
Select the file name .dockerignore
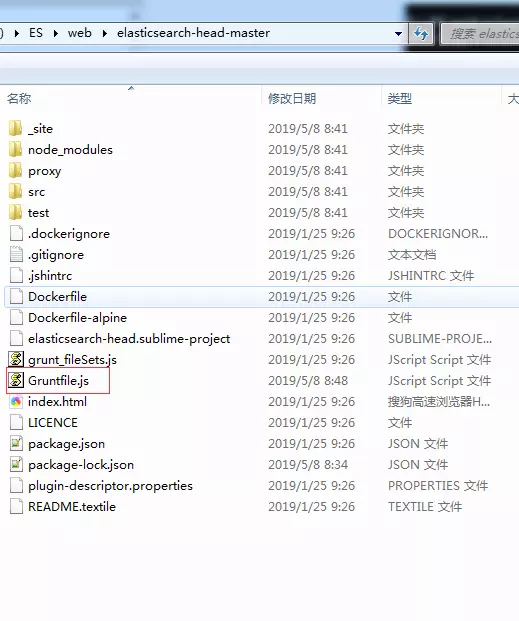(69, 234)
